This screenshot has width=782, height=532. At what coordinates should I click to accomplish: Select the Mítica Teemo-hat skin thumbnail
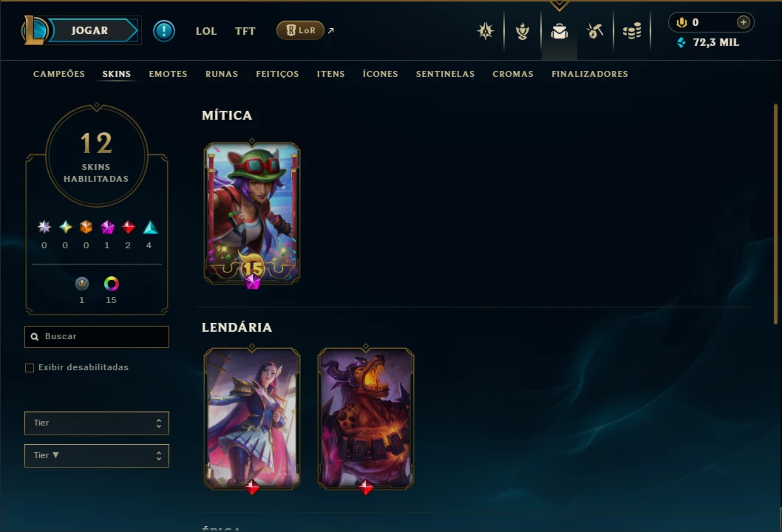click(252, 214)
